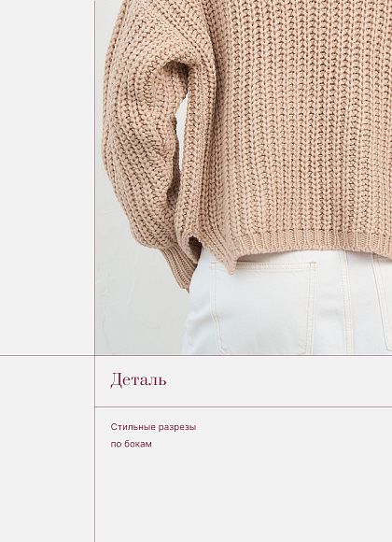
Task: Click the horizontal line beneath the photo
Action: [196, 355]
